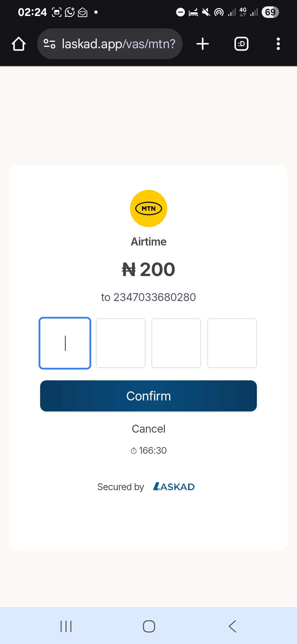This screenshot has width=297, height=644.
Task: Tap the battery indicator in status bar
Action: (x=270, y=12)
